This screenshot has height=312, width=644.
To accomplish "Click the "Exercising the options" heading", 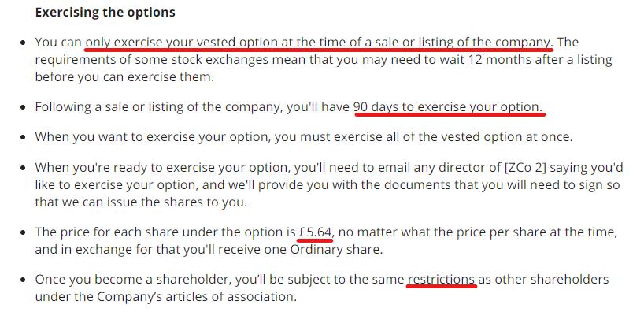I will pyautogui.click(x=105, y=13).
